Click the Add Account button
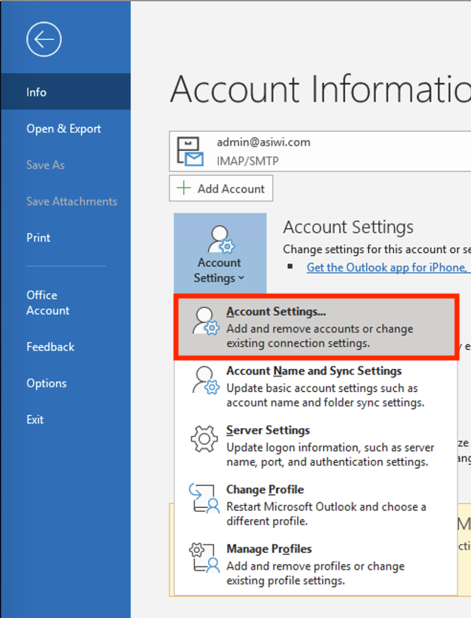This screenshot has width=471, height=618. tap(221, 188)
